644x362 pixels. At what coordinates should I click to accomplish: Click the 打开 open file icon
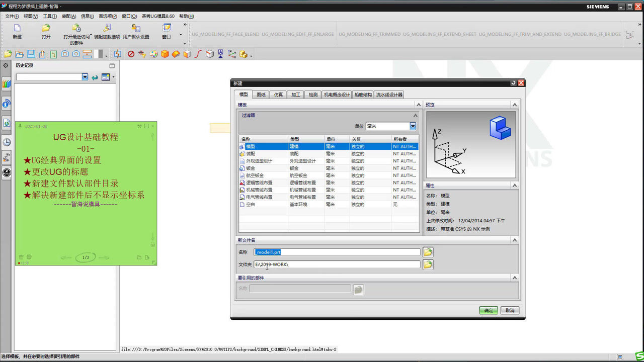[x=46, y=29]
